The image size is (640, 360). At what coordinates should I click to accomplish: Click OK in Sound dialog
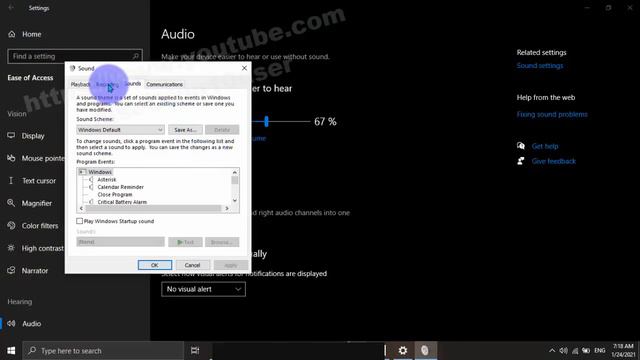pyautogui.click(x=155, y=265)
